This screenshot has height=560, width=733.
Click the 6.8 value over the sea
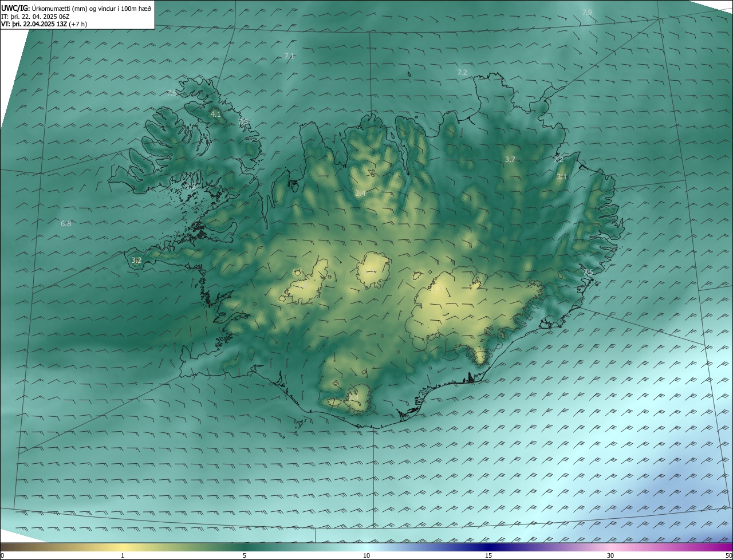click(66, 223)
